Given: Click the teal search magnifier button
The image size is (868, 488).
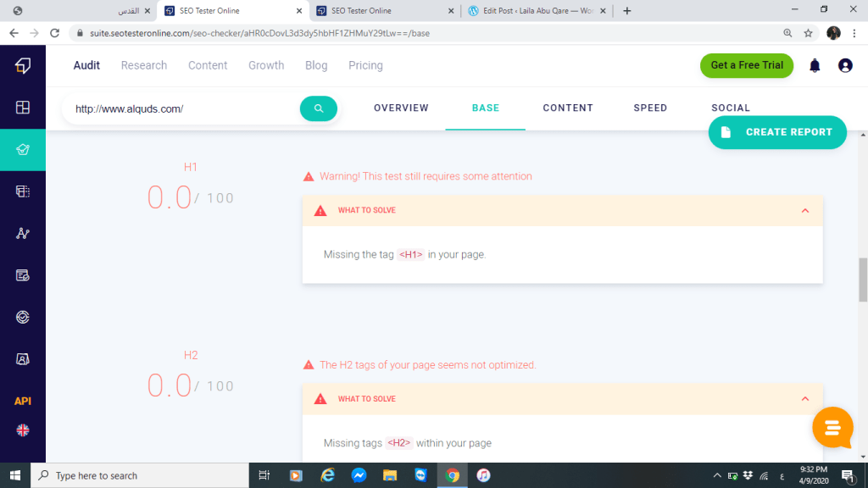Looking at the screenshot, I should point(319,108).
